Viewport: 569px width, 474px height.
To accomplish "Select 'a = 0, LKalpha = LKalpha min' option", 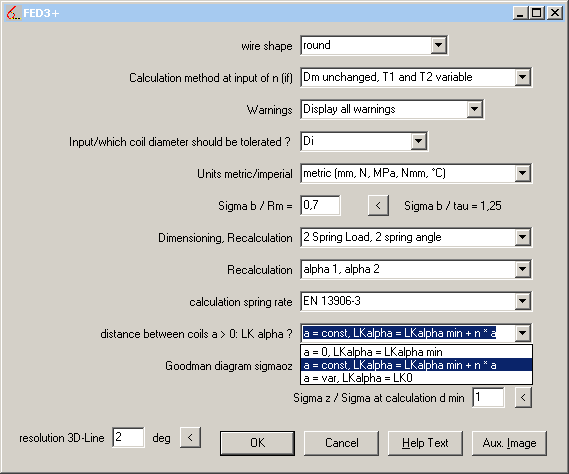I will click(416, 352).
